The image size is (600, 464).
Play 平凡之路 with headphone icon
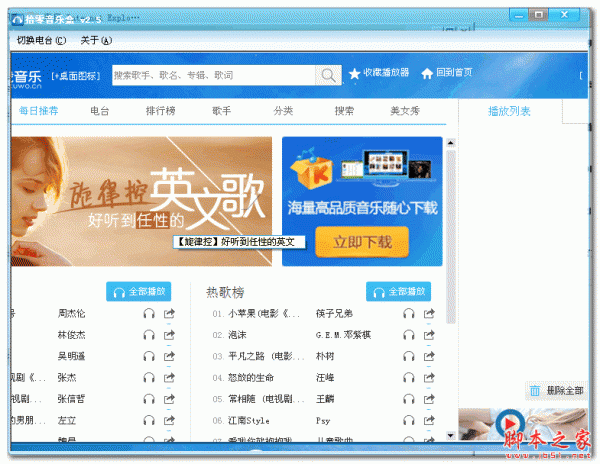point(409,357)
